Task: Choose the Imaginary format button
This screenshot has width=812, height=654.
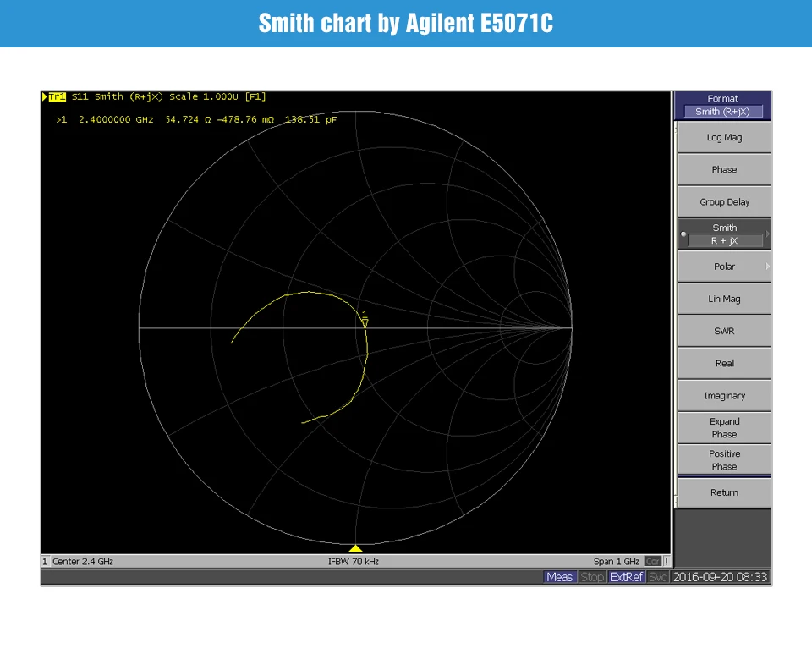Action: pos(724,396)
